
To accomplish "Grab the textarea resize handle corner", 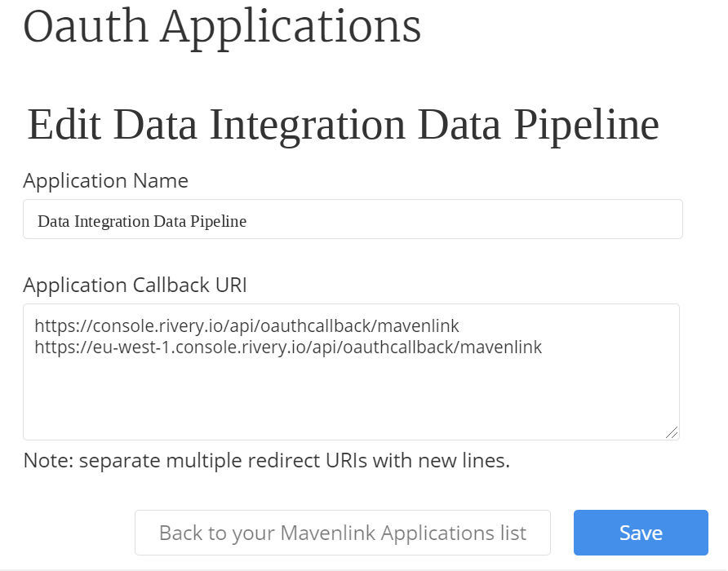I will click(672, 432).
